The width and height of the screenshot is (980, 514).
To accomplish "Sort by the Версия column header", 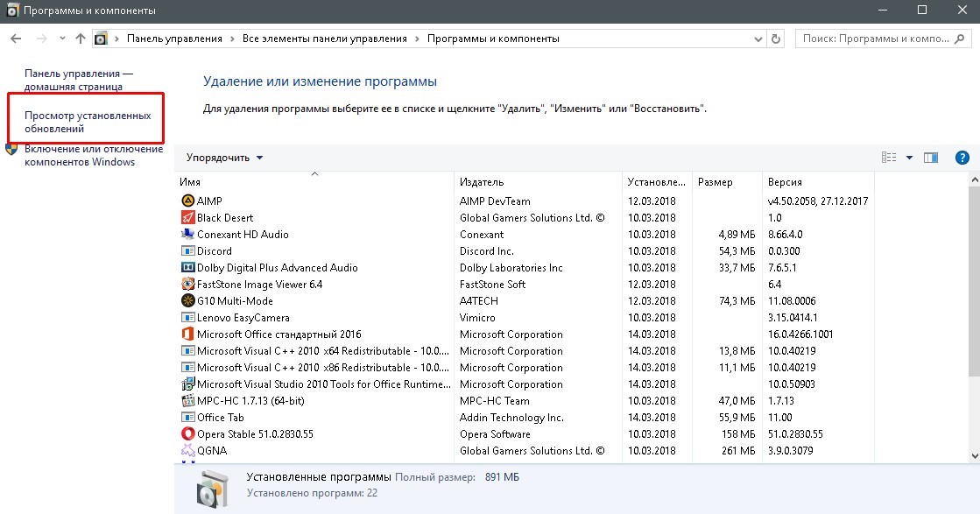I will pos(818,182).
